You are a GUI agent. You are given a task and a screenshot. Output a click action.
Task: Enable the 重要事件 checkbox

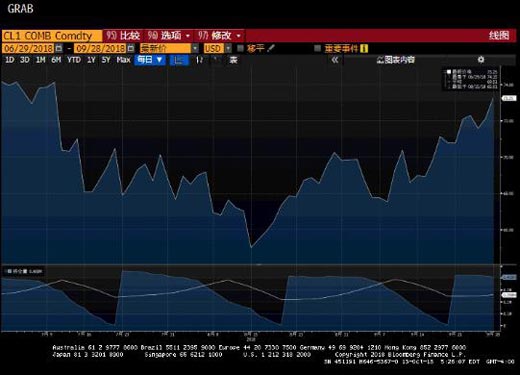pos(317,48)
